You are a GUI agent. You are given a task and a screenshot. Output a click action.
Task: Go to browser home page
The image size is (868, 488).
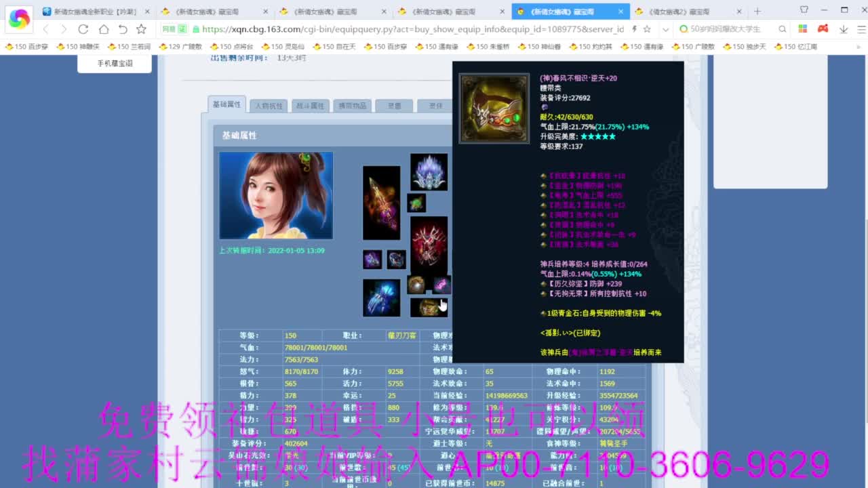point(103,29)
